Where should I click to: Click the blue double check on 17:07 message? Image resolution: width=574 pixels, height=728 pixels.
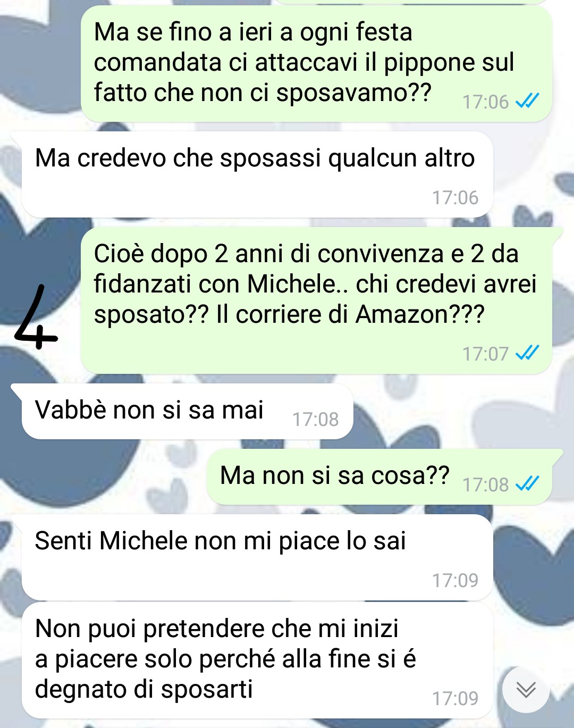coord(527,353)
